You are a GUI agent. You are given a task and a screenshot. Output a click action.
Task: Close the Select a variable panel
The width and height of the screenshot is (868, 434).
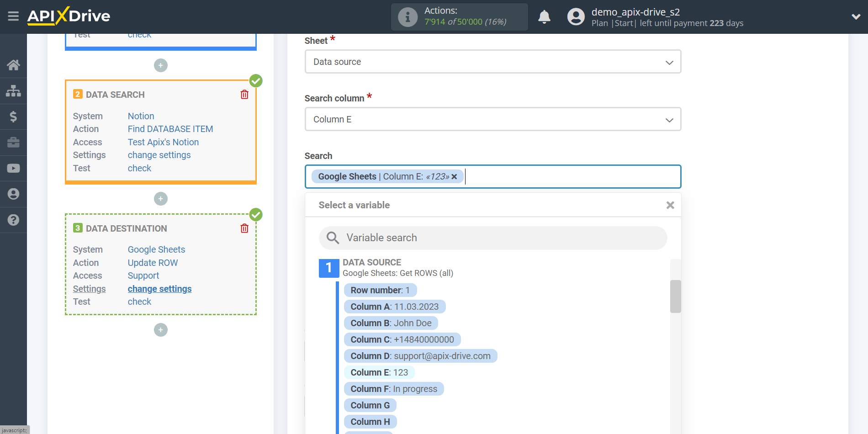point(670,205)
